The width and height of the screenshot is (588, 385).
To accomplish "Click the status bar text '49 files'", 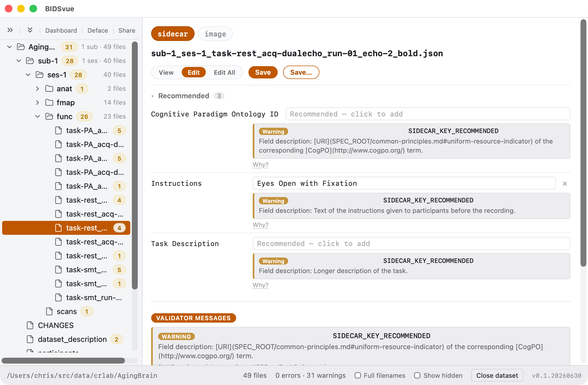I will pyautogui.click(x=255, y=375).
